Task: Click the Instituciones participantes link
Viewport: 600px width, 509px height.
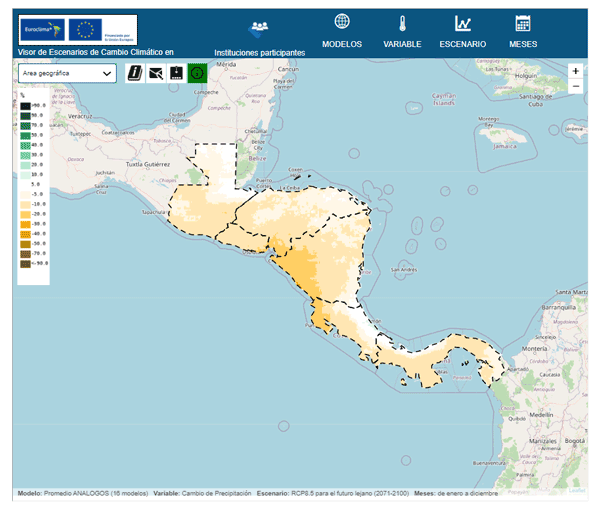Action: coord(259,51)
